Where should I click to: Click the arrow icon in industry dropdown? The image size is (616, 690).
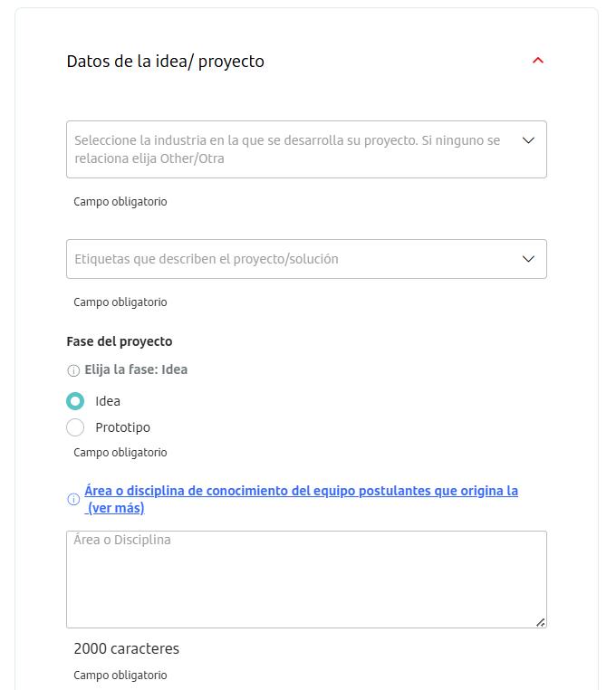pos(528,140)
